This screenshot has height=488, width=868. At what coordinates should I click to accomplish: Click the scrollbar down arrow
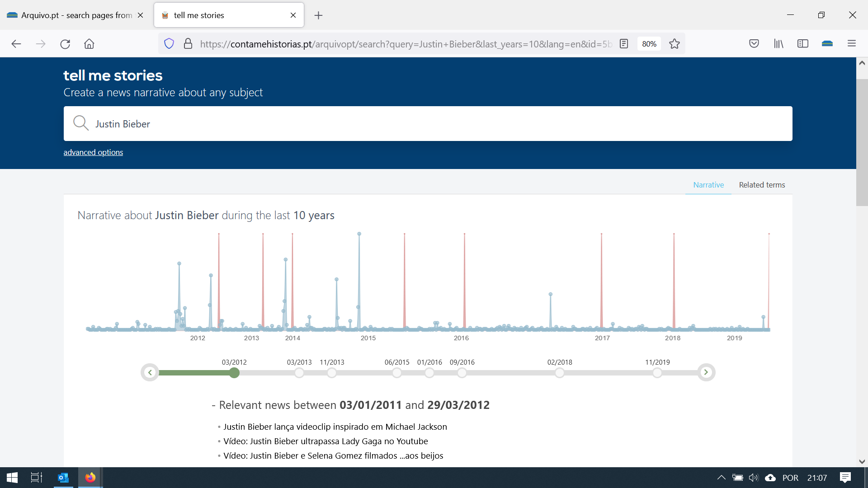pyautogui.click(x=862, y=461)
